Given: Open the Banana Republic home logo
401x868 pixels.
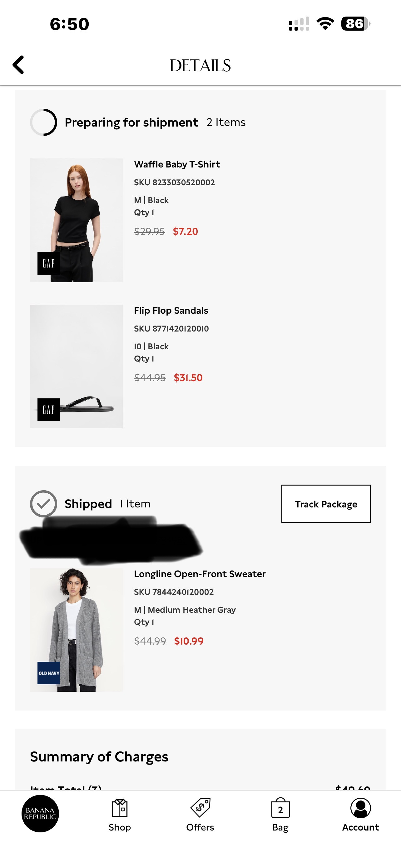Looking at the screenshot, I should click(x=40, y=813).
